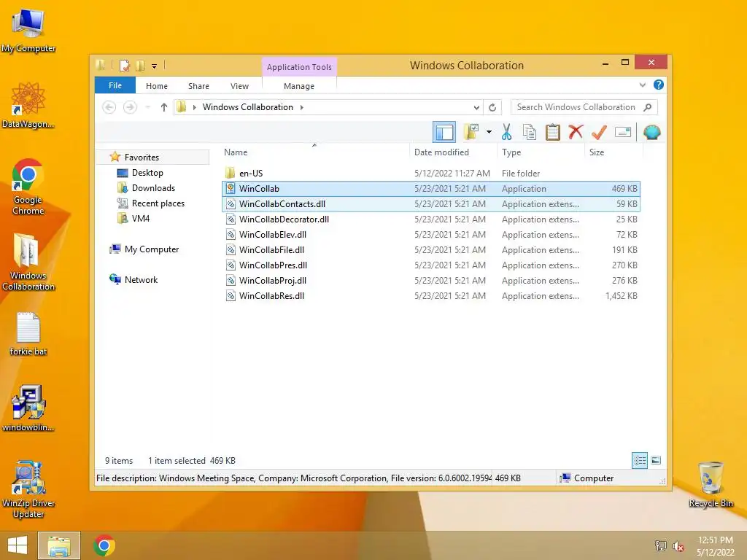Go up one folder level
This screenshot has height=560, width=747.
[164, 107]
